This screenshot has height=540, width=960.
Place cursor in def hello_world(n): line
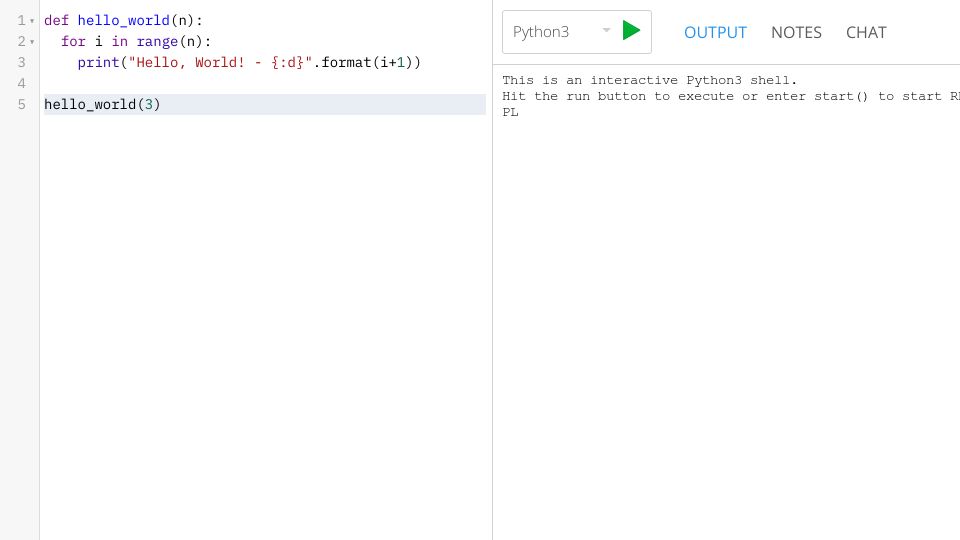tap(123, 20)
